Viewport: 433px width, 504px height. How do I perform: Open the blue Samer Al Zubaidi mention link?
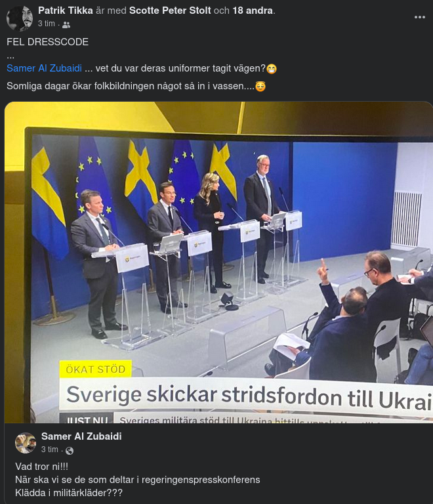[x=45, y=68]
